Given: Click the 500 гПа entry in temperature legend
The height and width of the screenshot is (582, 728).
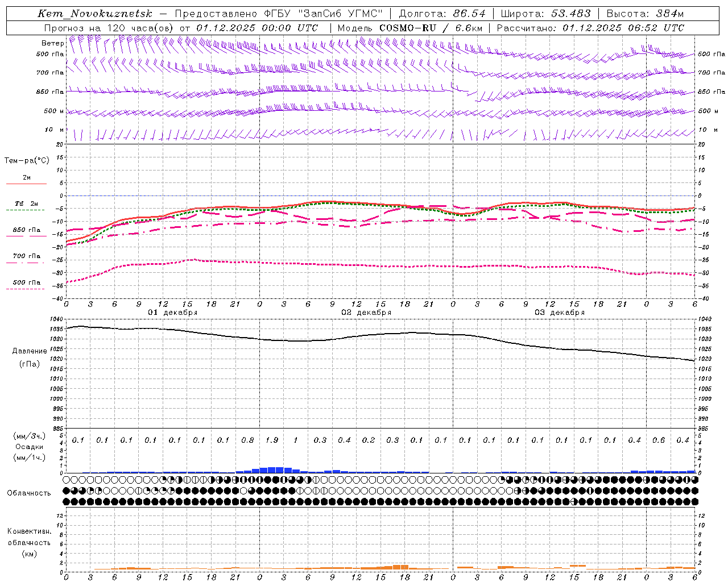Looking at the screenshot, I should click(27, 282).
